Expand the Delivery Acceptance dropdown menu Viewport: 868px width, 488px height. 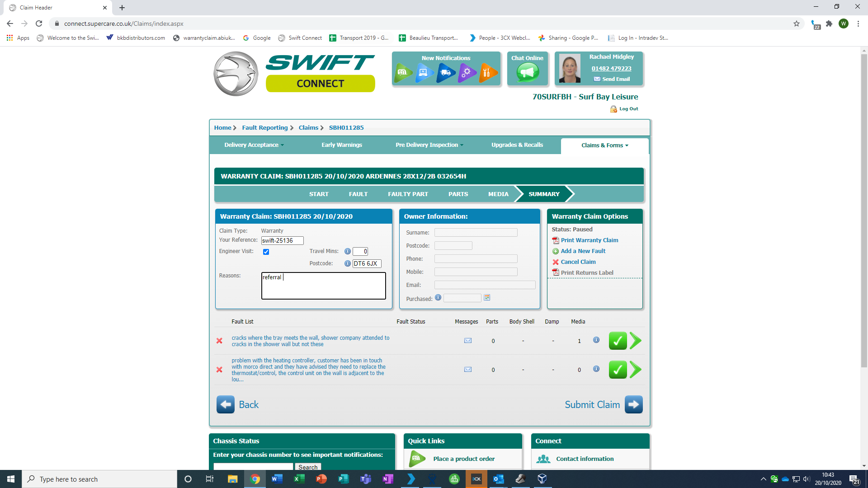tap(254, 145)
